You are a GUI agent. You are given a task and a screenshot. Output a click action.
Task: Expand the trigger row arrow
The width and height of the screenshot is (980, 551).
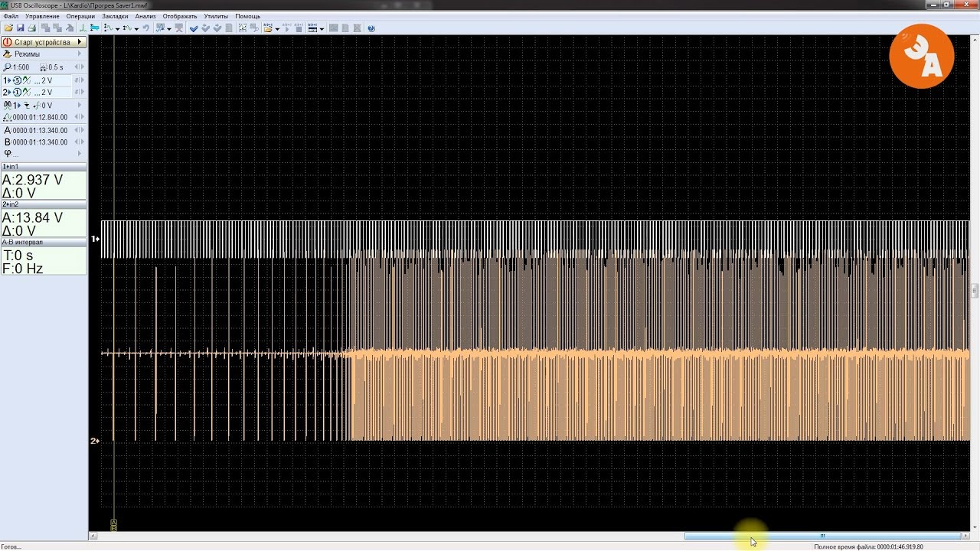80,106
